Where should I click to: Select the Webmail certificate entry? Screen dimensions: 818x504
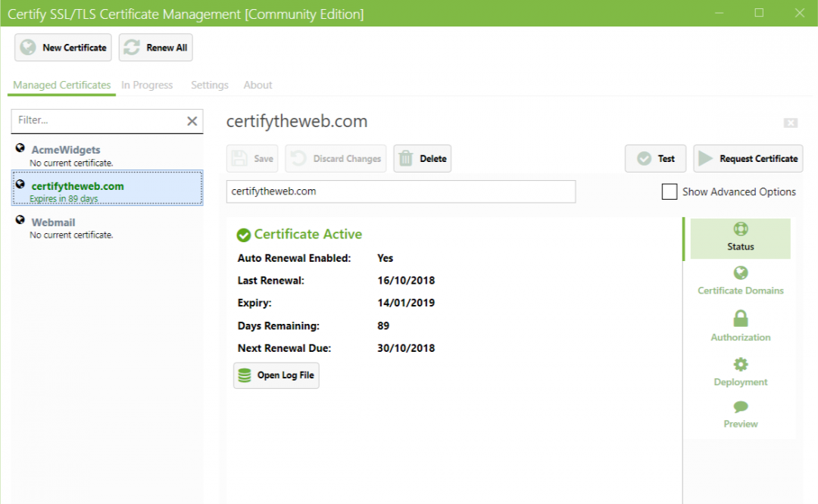[x=107, y=228]
